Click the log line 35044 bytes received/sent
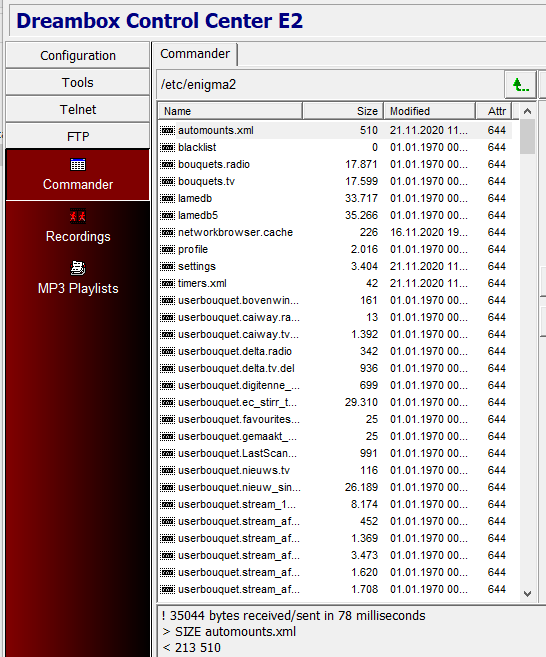546x657 pixels. pos(293,616)
